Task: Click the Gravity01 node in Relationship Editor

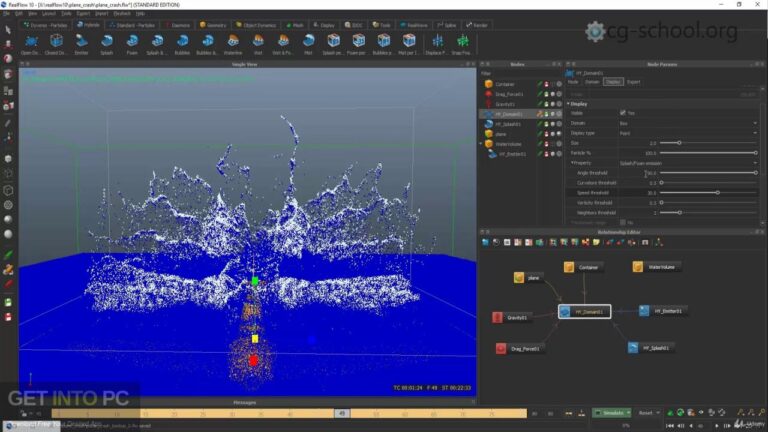Action: [510, 317]
